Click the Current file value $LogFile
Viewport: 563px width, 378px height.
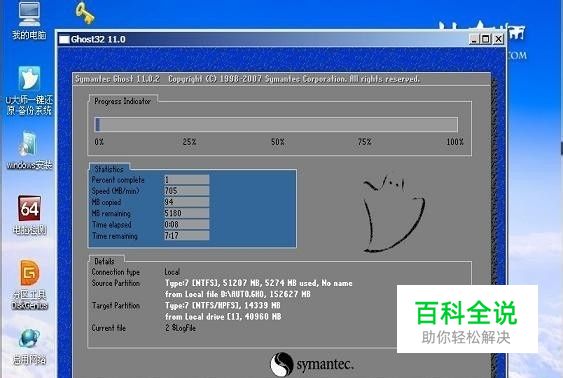click(181, 328)
